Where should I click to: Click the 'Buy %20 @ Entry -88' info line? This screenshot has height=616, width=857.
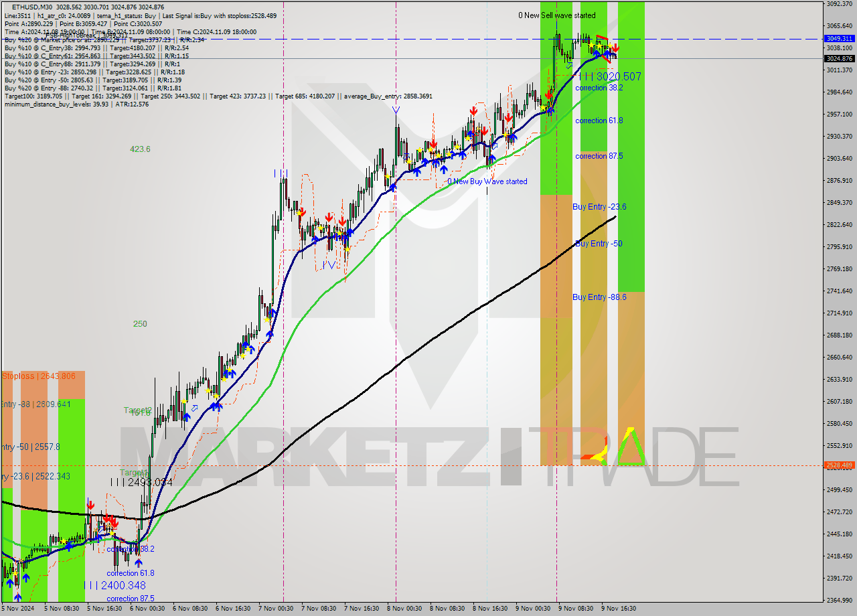(93, 88)
